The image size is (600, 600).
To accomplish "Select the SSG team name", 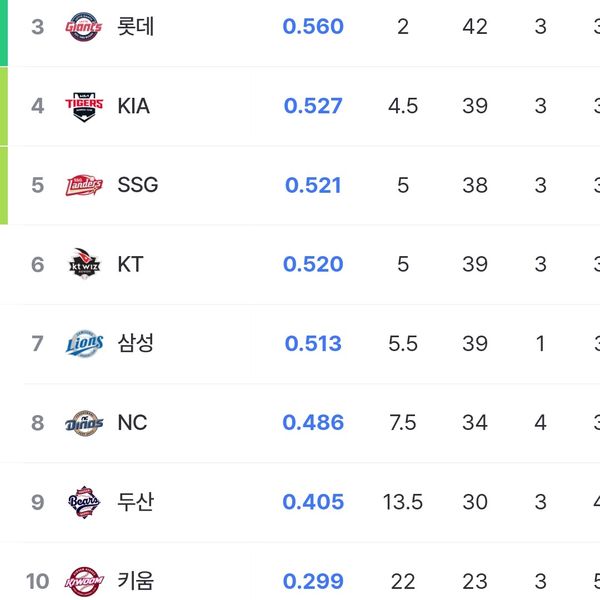I will tap(137, 185).
